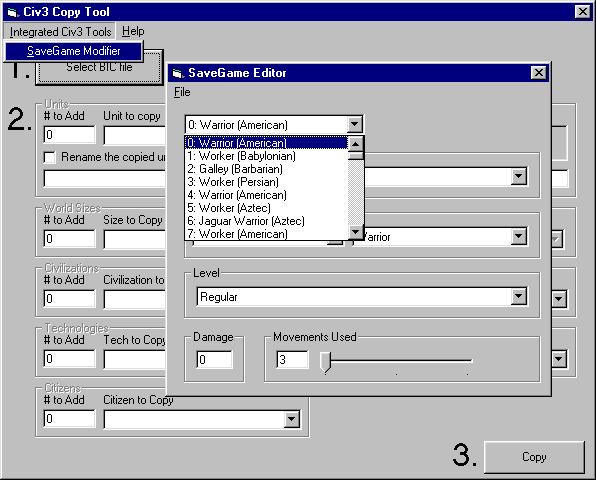The image size is (596, 480).
Task: Choose the SaveGame Modifier menu entry
Action: (74, 51)
